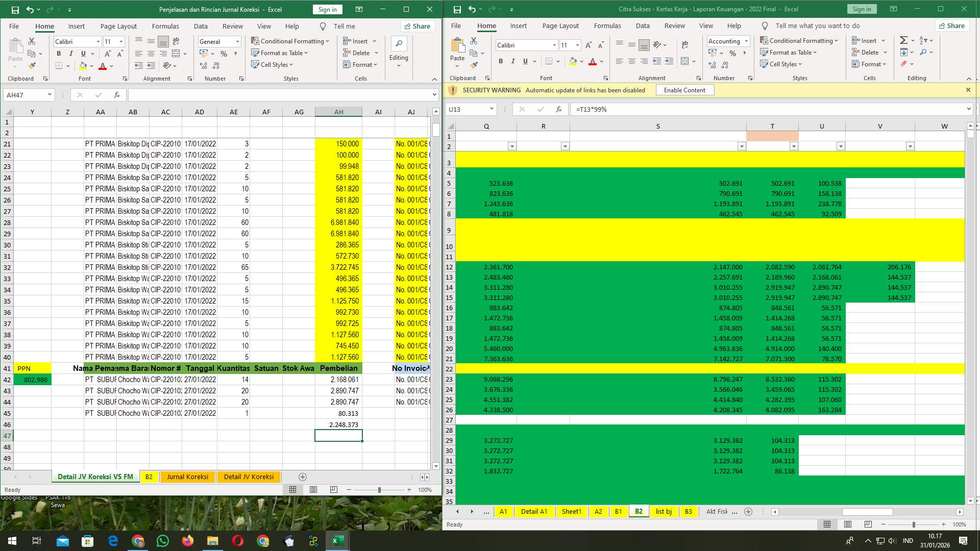Toggle underline formatting
The width and height of the screenshot is (980, 551).
pyautogui.click(x=84, y=53)
